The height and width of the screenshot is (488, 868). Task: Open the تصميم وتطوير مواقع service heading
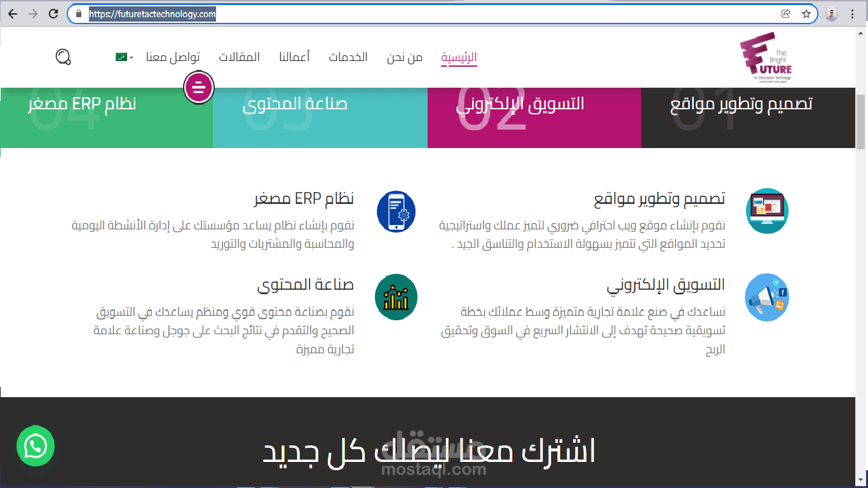(660, 198)
